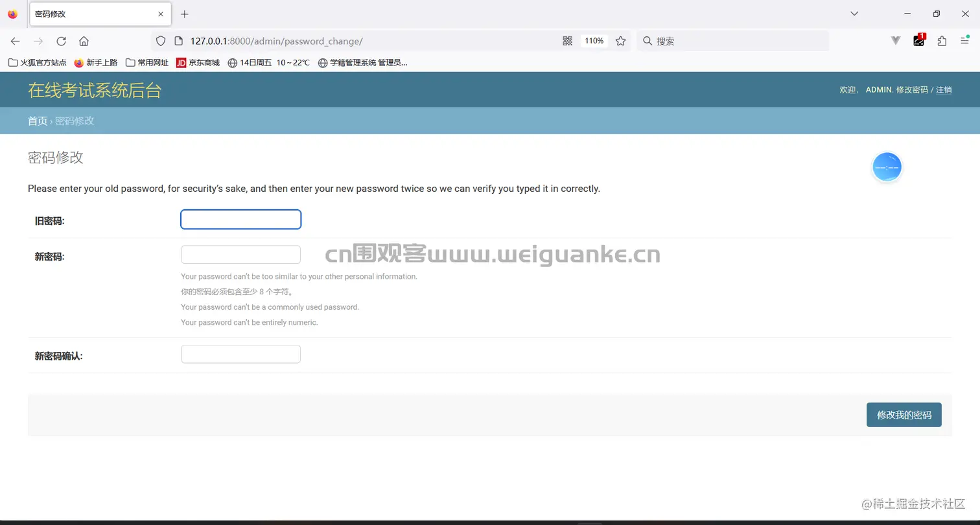Open the Firefox application menu
The width and height of the screenshot is (980, 525).
964,41
